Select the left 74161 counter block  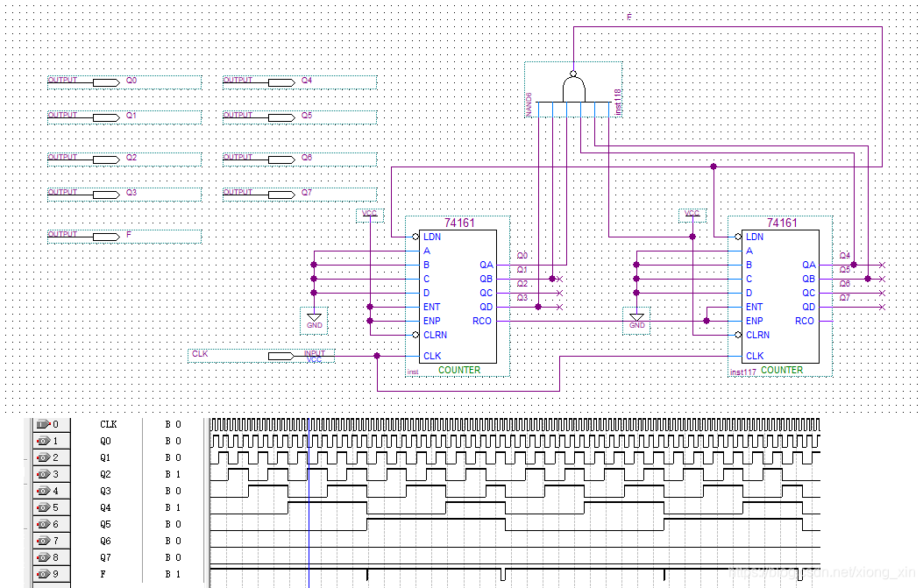click(x=458, y=297)
